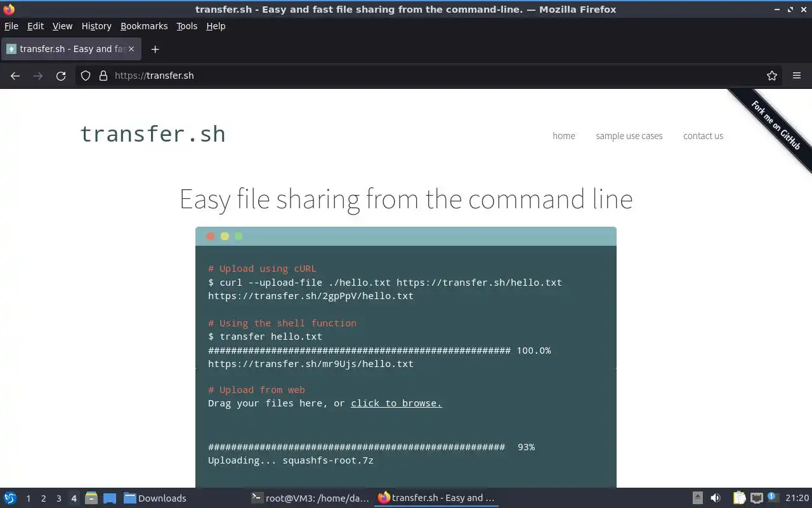Click the https://transfer.sh/mr9Ujs/hello.txt text
Viewport: 812px width, 508px height.
tap(311, 364)
